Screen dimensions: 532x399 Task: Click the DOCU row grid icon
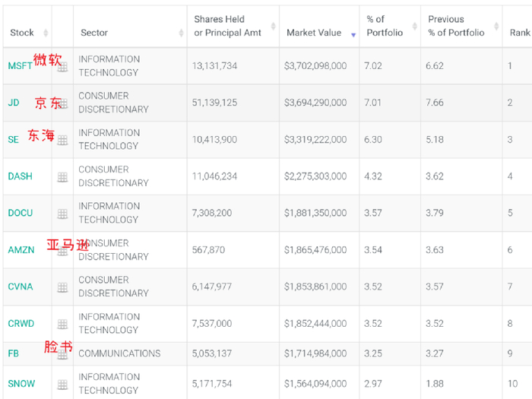62,214
